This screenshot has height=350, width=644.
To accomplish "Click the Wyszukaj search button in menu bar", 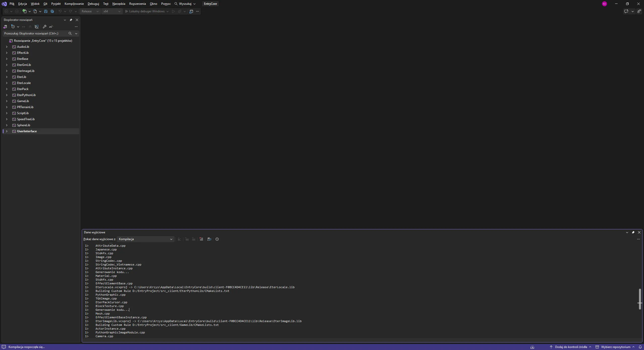I will [185, 4].
